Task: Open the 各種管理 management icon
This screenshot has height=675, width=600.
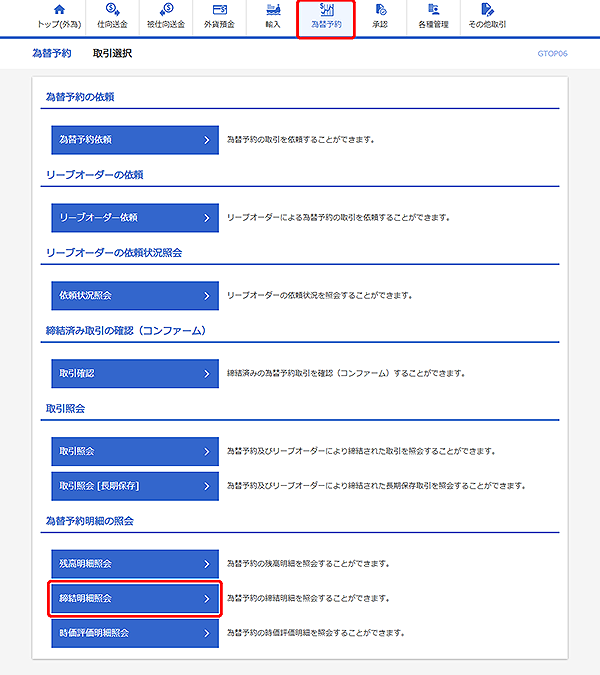Action: [433, 9]
